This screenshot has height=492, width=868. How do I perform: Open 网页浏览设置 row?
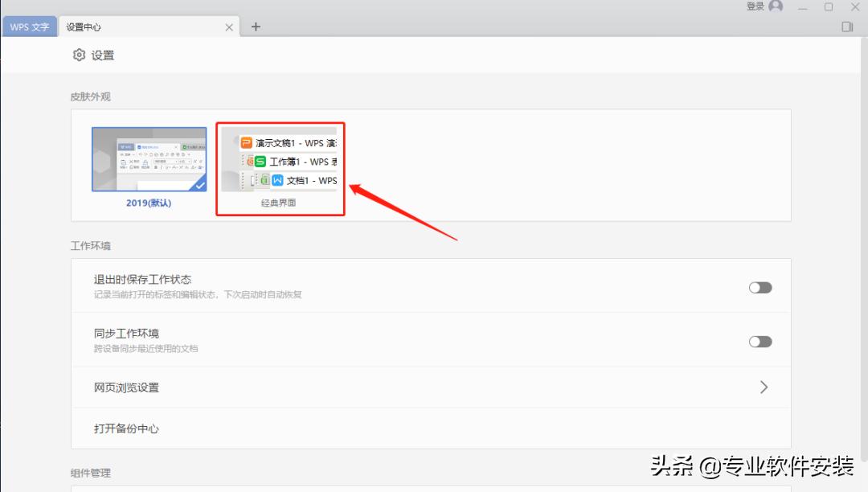(x=431, y=387)
